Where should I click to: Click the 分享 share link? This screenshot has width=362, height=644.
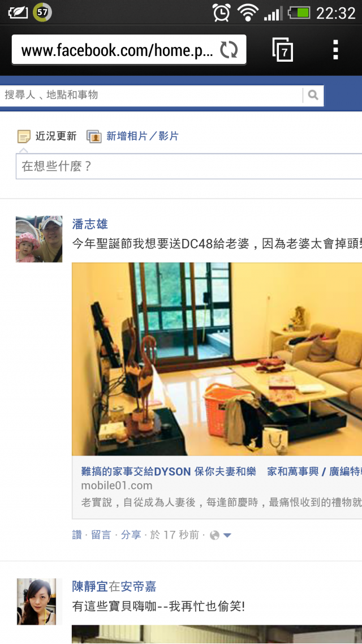(x=131, y=535)
